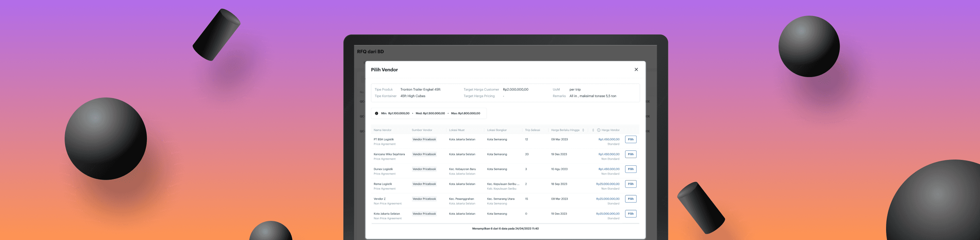
Task: Click 45ft High Cubes container type
Action: [x=413, y=96]
